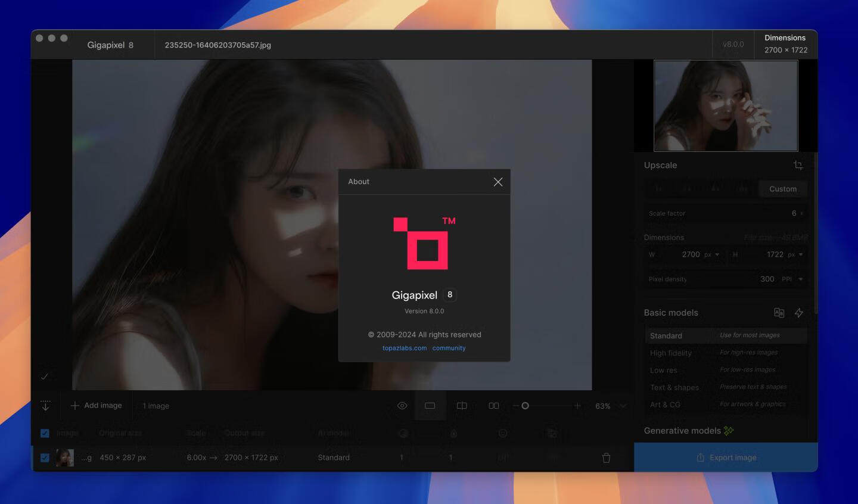Screen dimensions: 858x504
Task: Select the High fidelity model
Action: 726,353
